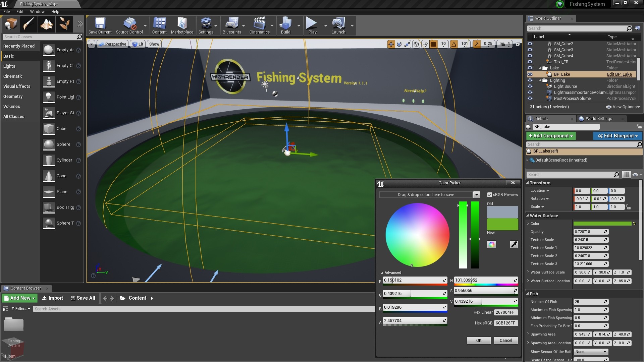644x362 pixels.
Task: Toggle visibility eye for BP_Lake
Action: (530, 74)
